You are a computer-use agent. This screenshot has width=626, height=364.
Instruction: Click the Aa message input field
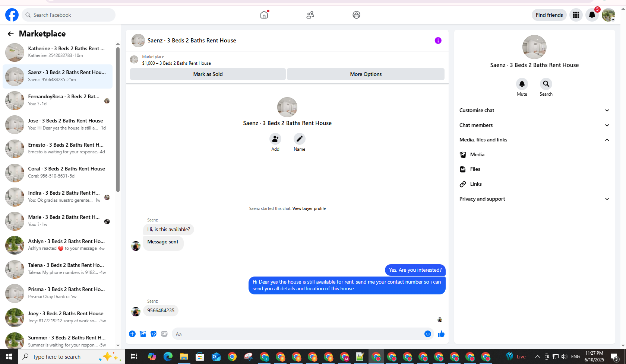coord(297,334)
